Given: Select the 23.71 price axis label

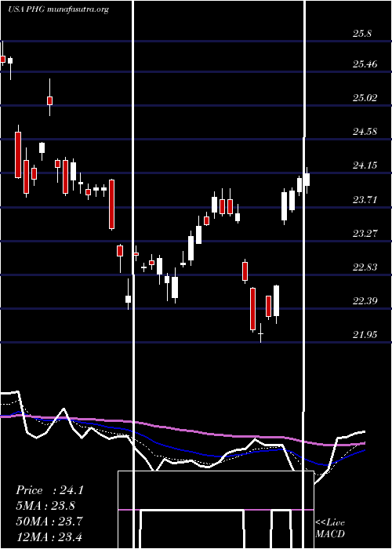Looking at the screenshot, I should click(365, 200).
